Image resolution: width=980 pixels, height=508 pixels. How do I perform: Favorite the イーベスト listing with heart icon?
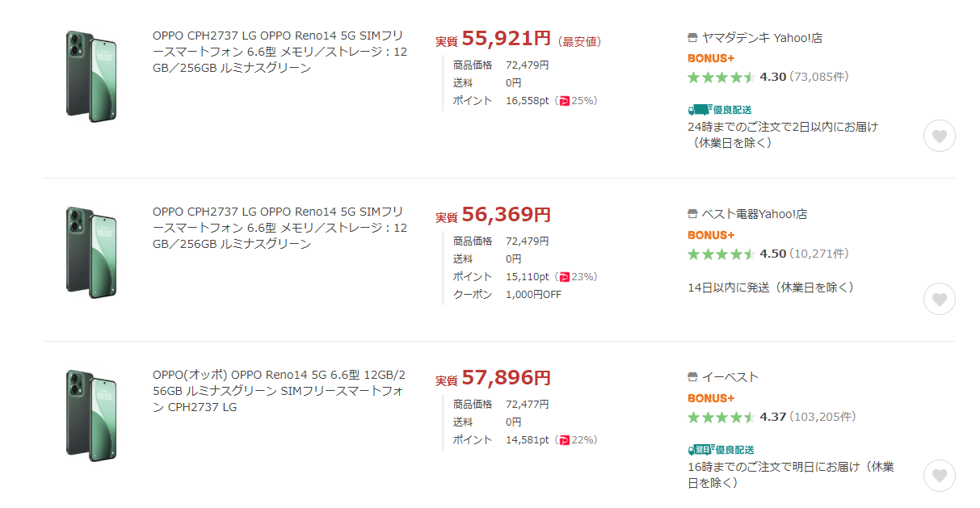[x=939, y=476]
